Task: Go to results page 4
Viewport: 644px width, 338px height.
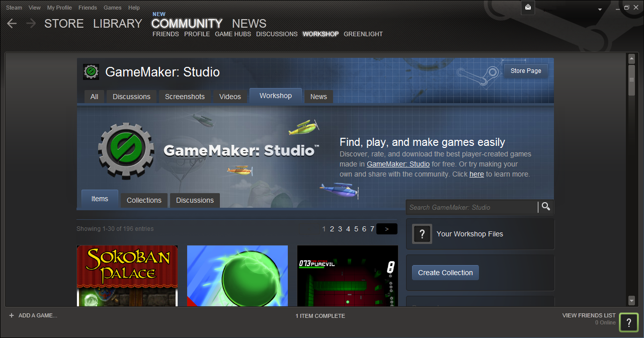Action: [348, 229]
